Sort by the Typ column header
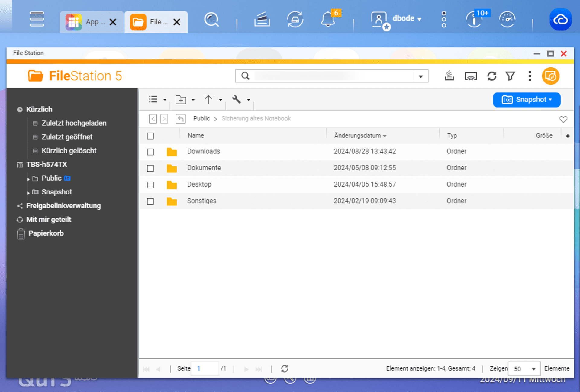This screenshot has height=392, width=580. click(x=452, y=136)
